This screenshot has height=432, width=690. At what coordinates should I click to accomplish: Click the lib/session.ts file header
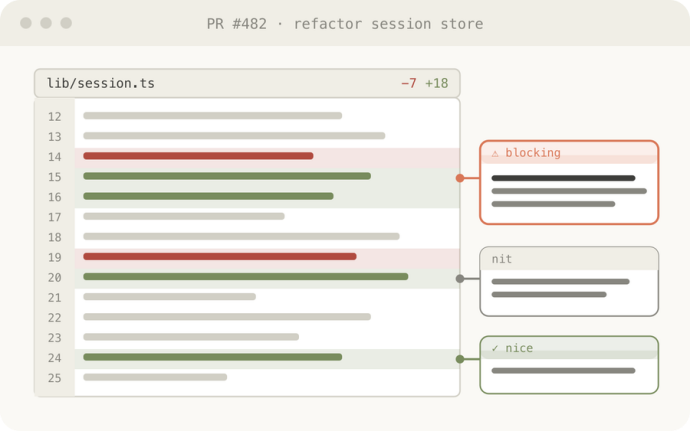coord(247,83)
